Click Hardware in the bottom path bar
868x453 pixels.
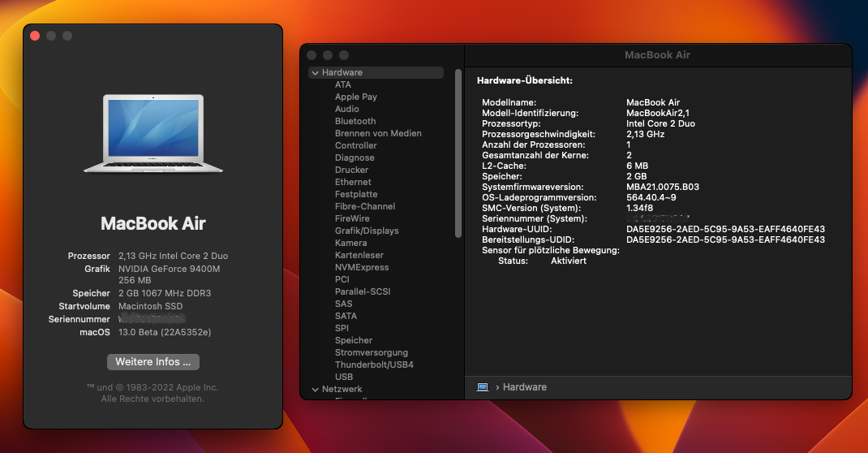click(524, 387)
